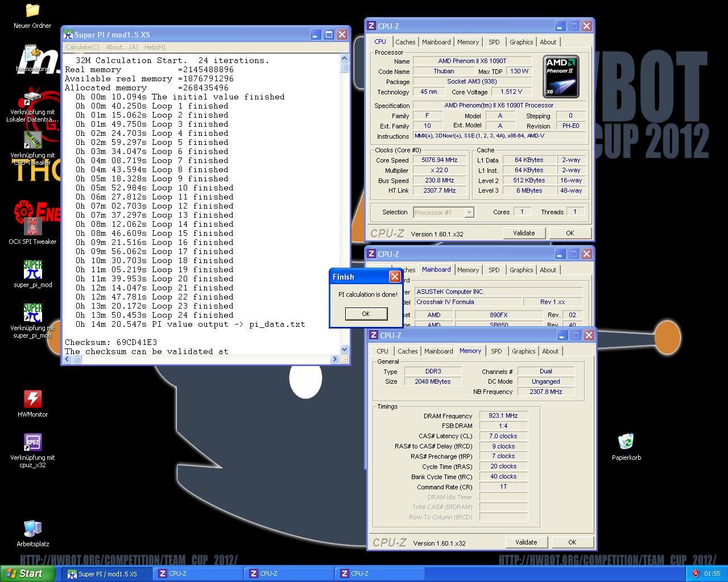Click the Loop 24 finished line
The height and width of the screenshot is (582, 728).
point(155,315)
